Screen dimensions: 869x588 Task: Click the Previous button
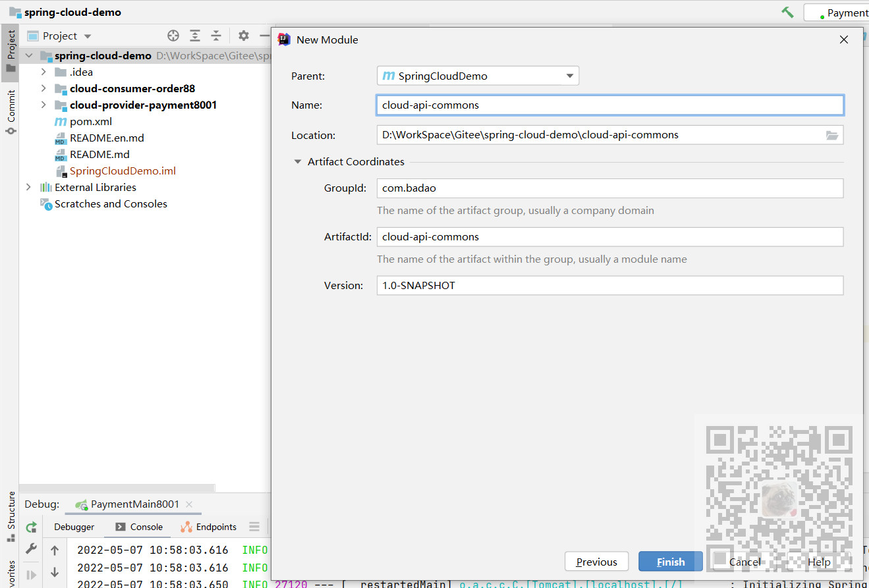[x=597, y=562]
